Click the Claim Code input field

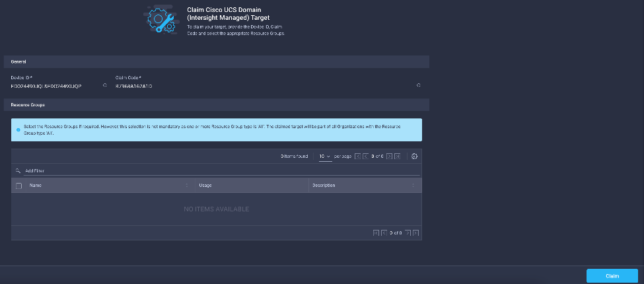[x=265, y=86]
